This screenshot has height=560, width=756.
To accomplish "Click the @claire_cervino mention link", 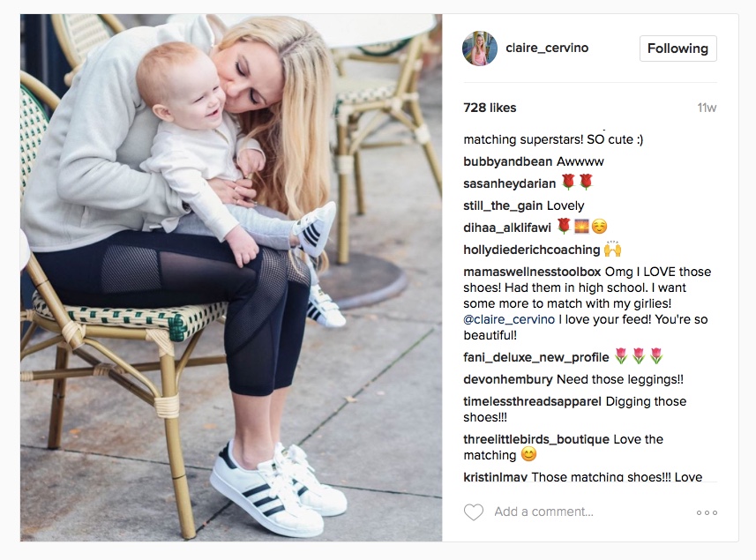I will 509,319.
